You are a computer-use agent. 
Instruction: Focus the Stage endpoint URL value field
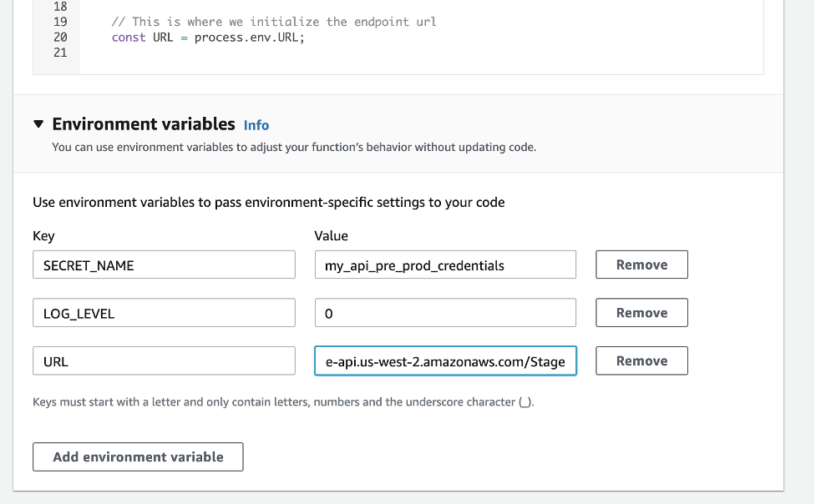coord(445,360)
